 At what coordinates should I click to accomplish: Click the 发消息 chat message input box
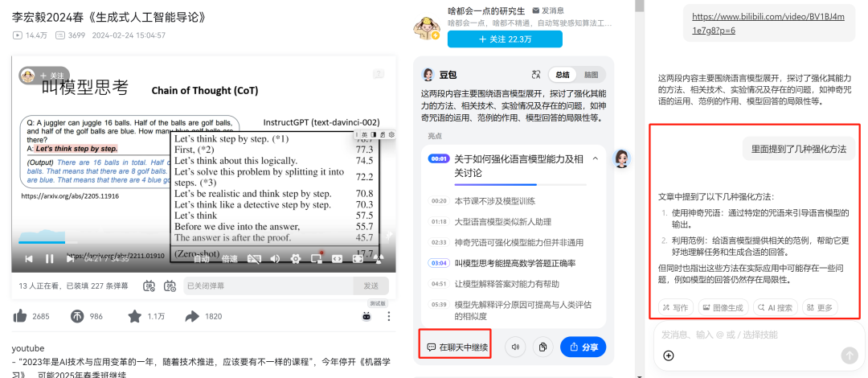pos(759,335)
